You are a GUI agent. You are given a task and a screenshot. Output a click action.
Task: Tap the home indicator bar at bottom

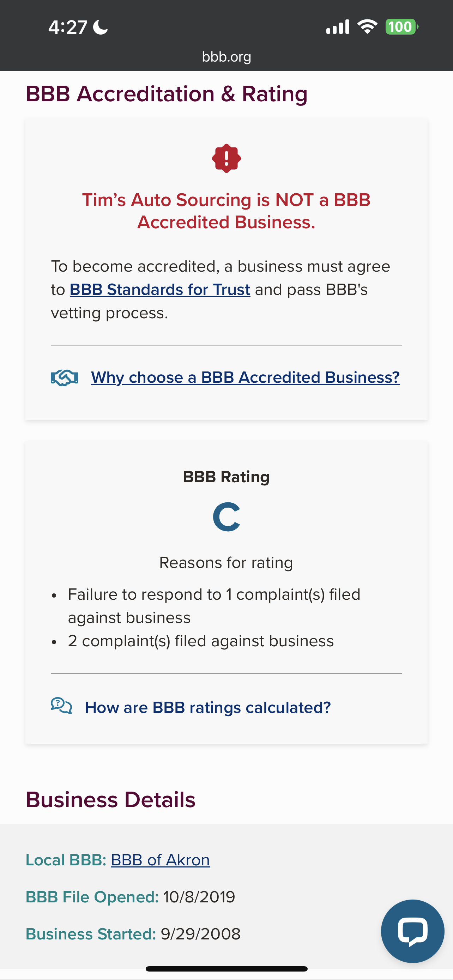click(x=226, y=969)
